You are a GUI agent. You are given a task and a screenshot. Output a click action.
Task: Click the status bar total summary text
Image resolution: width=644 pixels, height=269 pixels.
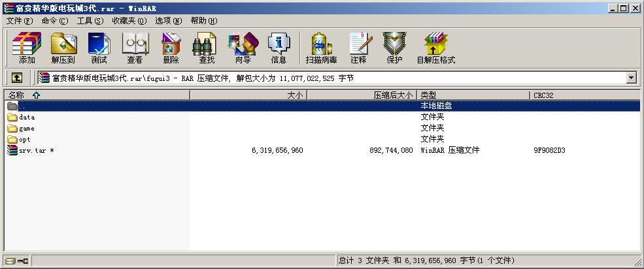pos(426,261)
